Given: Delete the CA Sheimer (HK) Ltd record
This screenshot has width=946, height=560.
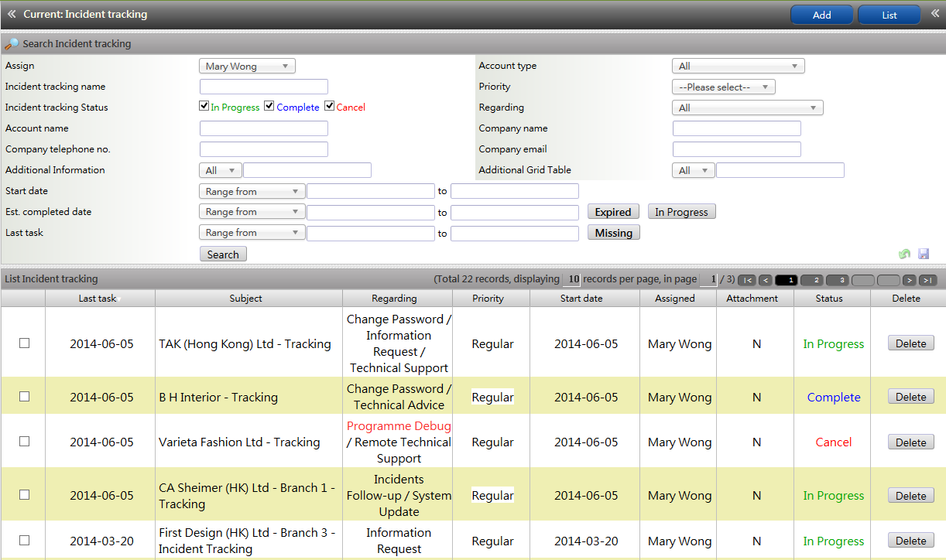Looking at the screenshot, I should (911, 496).
